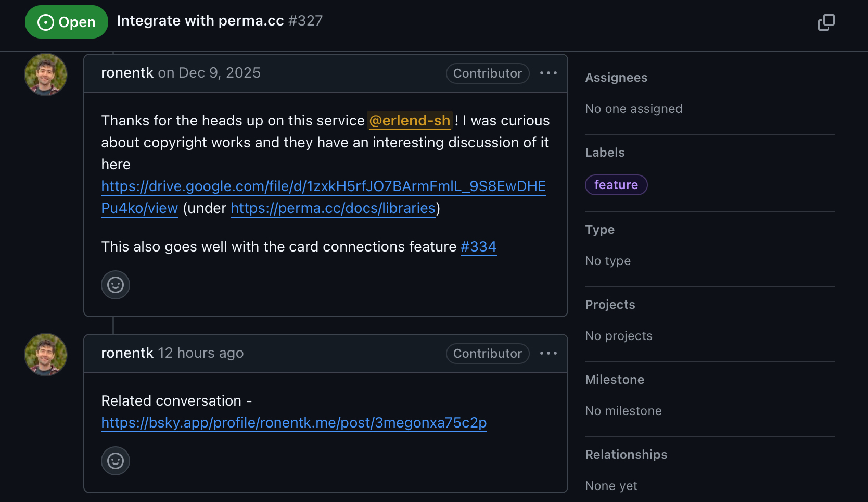Open the bsky.app post link

[293, 423]
